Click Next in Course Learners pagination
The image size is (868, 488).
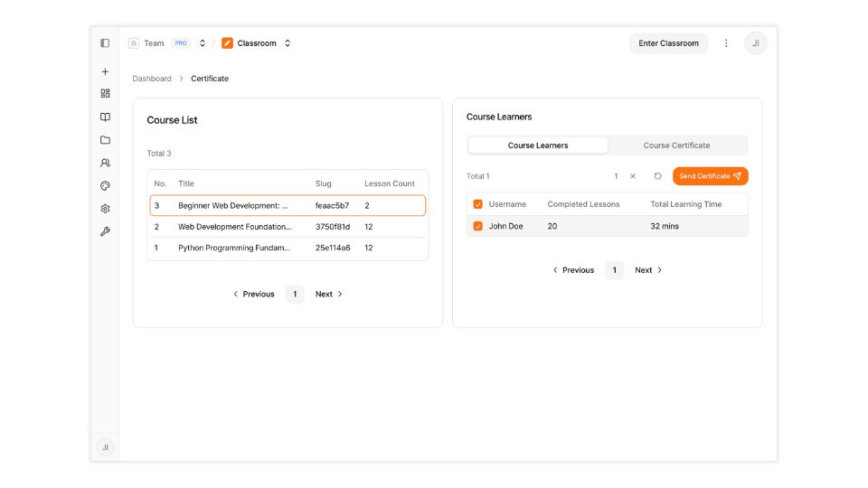click(648, 270)
